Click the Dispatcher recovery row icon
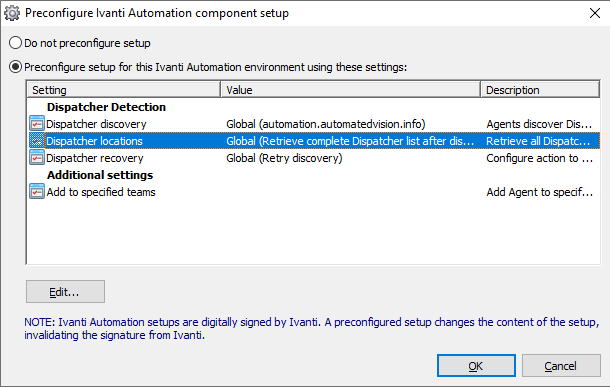The height and width of the screenshot is (387, 610). pyautogui.click(x=37, y=158)
